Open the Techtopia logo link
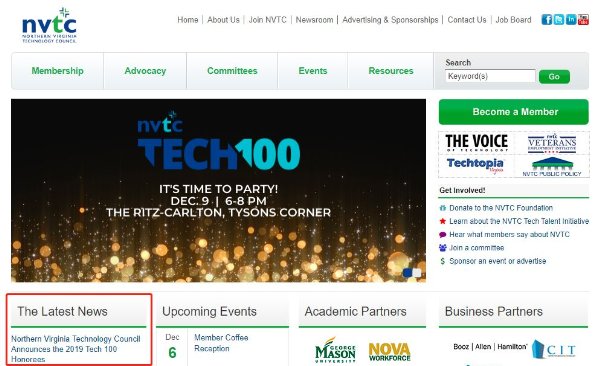 tap(475, 165)
